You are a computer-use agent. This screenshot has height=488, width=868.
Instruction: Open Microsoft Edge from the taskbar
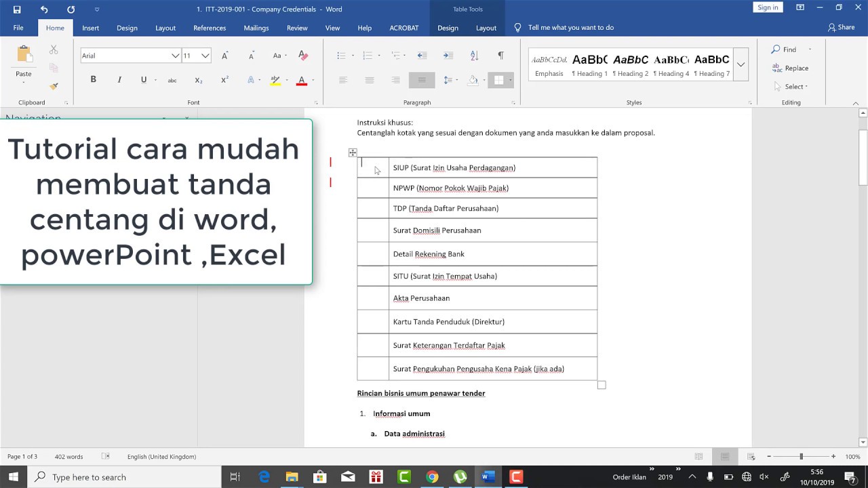coord(264,477)
